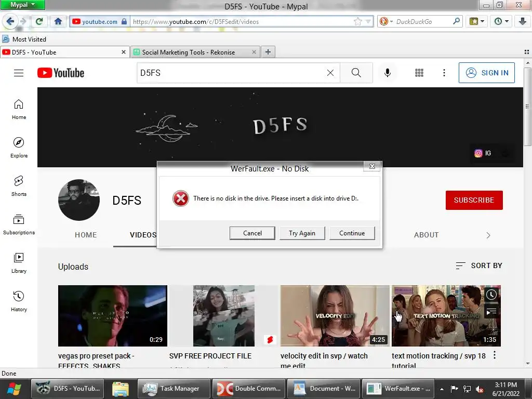Open the downloads arrow button
The image size is (532, 399).
[x=523, y=21]
